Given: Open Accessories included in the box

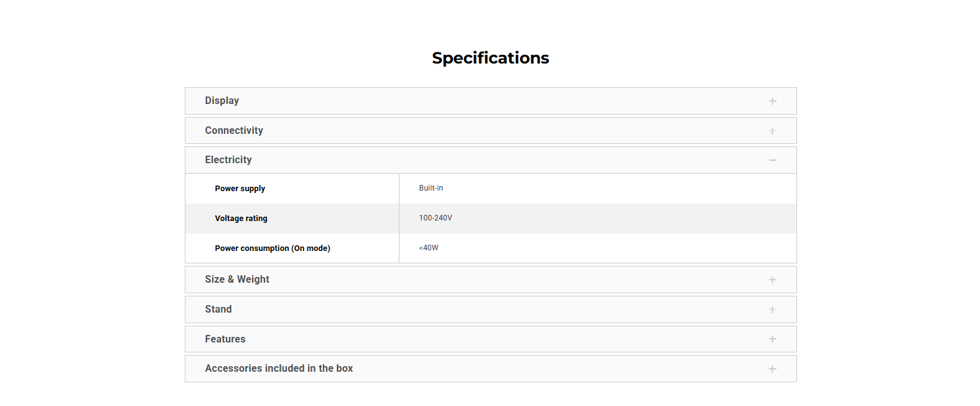Looking at the screenshot, I should coord(279,369).
